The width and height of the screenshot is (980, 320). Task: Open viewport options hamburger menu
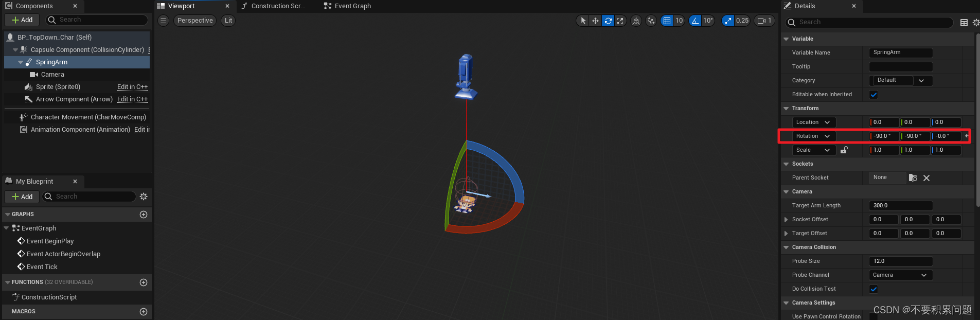click(163, 21)
